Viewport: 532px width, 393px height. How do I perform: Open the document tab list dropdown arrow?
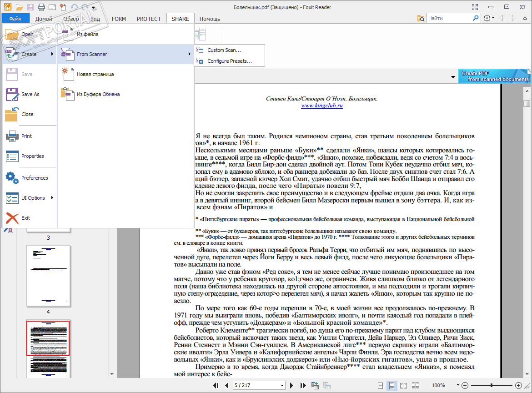(x=453, y=77)
